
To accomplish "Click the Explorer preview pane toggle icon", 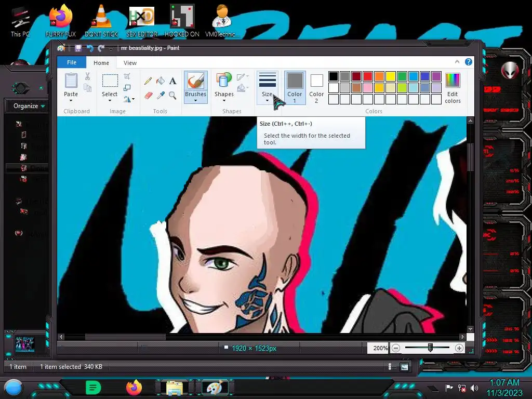I will pos(404,367).
